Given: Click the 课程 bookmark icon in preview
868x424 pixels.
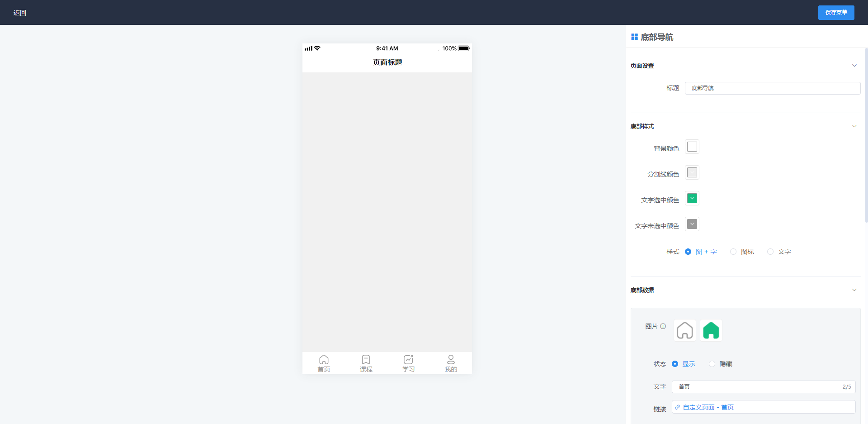Looking at the screenshot, I should click(366, 359).
